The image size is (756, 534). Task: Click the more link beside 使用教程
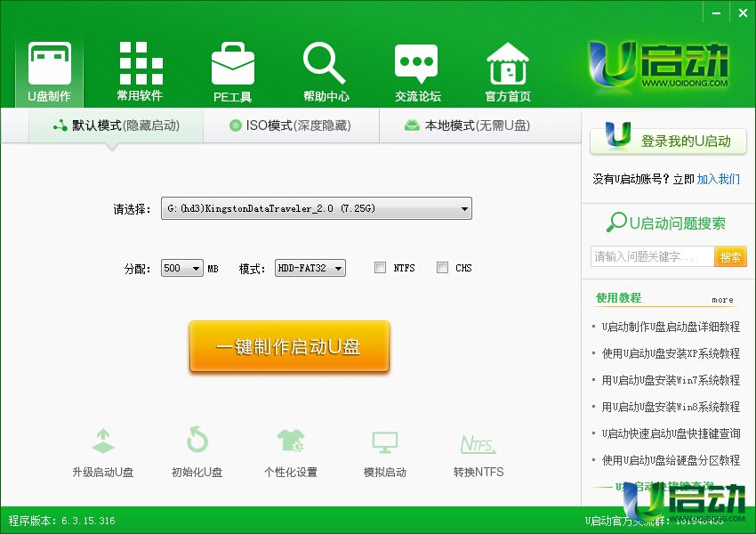coord(722,300)
